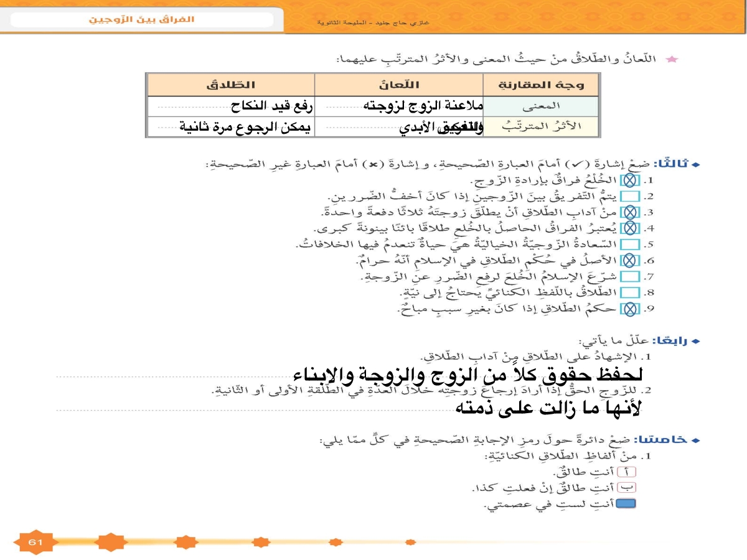Click the الطلاق column header in the table

[x=231, y=84]
